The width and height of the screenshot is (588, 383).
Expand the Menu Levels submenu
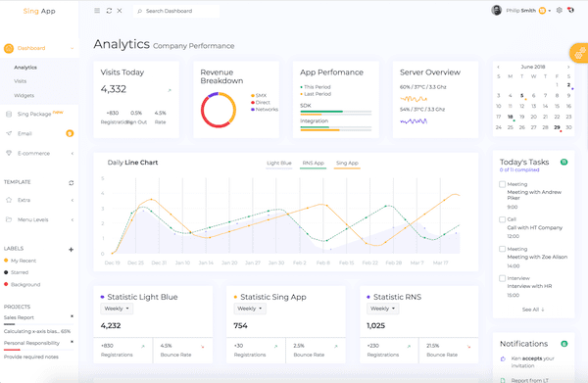point(72,219)
